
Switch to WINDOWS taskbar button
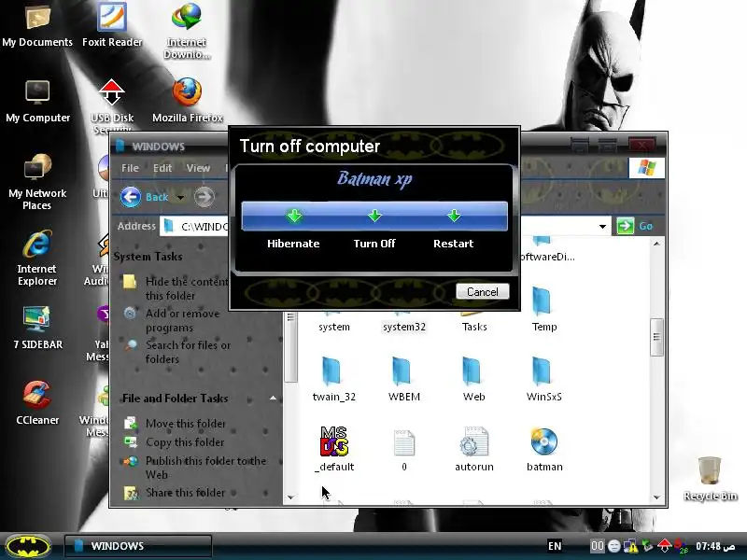click(x=138, y=546)
